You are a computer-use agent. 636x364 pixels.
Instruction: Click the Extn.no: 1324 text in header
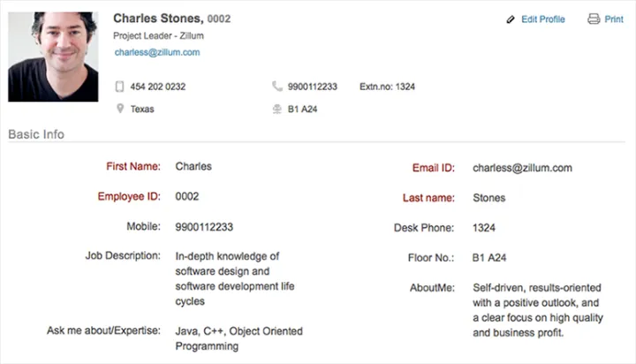pos(387,87)
